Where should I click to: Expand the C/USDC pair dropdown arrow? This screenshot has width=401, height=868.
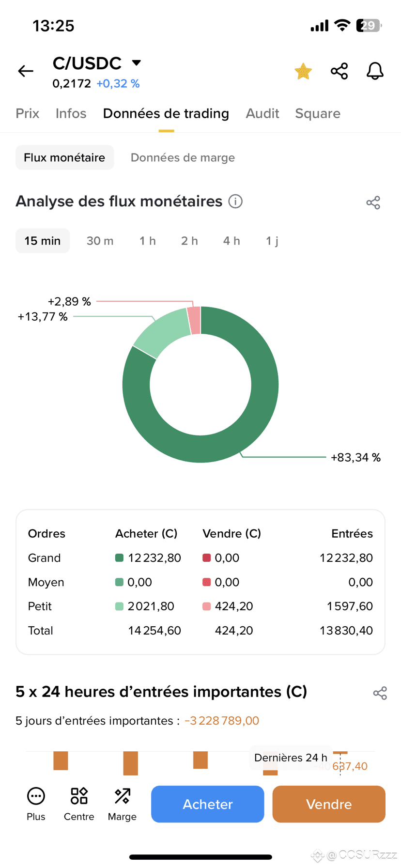137,62
